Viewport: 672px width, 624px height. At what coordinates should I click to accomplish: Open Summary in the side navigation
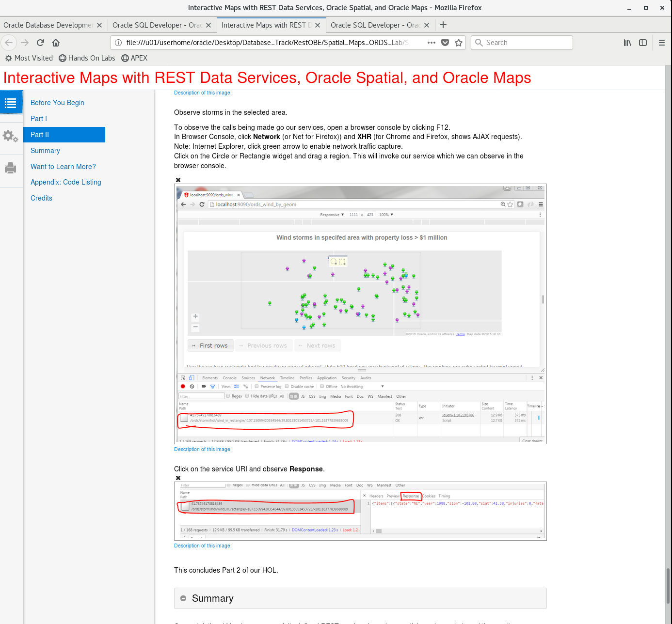coord(45,151)
